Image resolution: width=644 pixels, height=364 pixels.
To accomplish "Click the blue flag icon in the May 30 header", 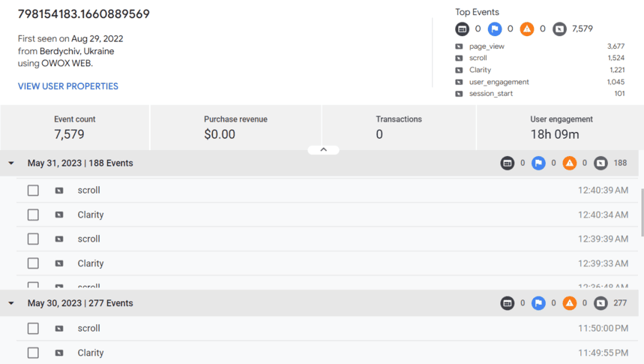I will click(x=538, y=303).
